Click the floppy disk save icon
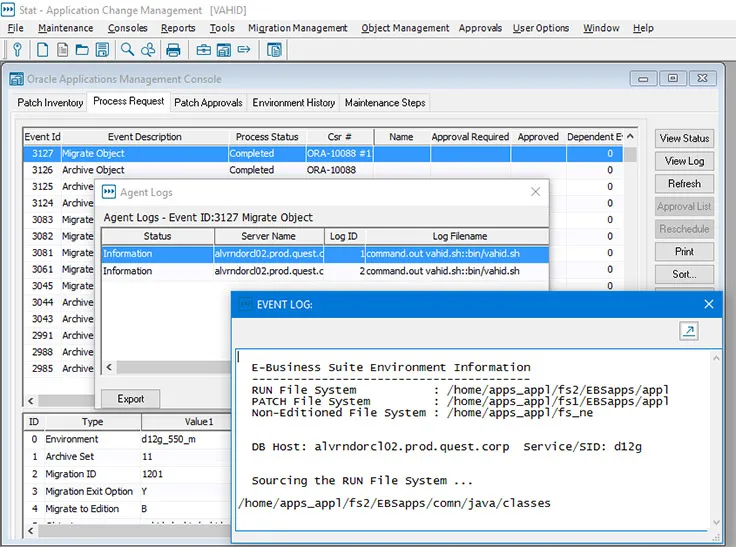 click(102, 49)
